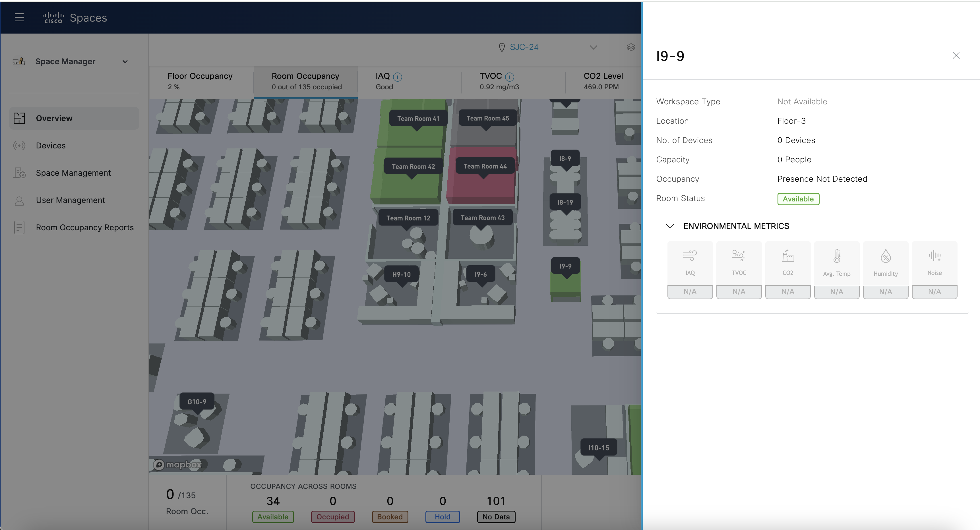This screenshot has height=530, width=980.
Task: Click the Noise metric icon
Action: click(934, 256)
